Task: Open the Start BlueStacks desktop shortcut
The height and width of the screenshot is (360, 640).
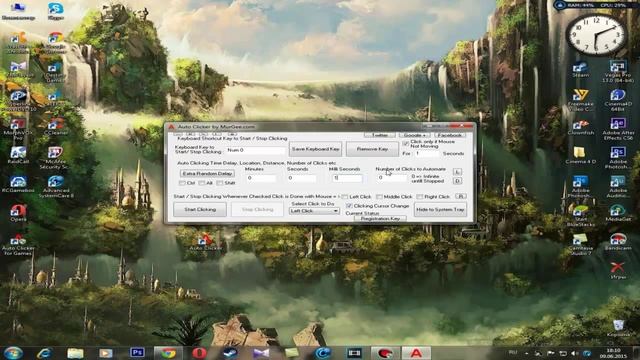Action: (x=580, y=215)
